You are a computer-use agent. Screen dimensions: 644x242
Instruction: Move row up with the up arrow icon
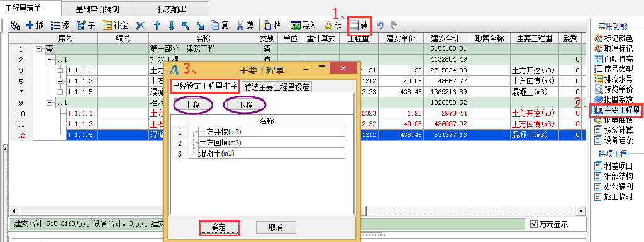point(157,25)
